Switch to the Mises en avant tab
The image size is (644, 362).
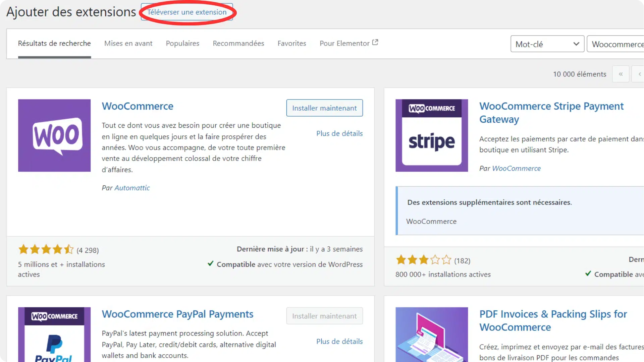coord(128,43)
